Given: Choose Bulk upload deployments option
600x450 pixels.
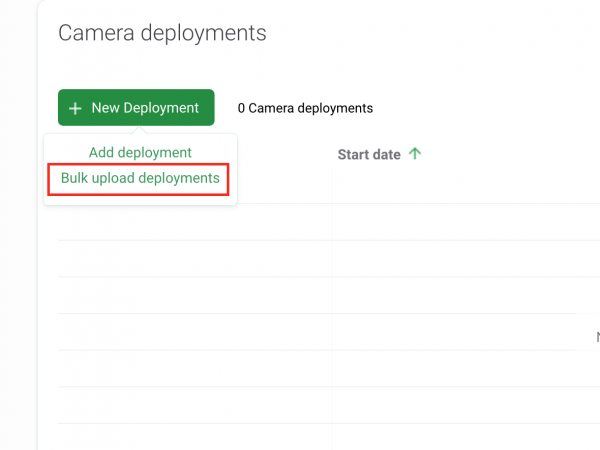Looking at the screenshot, I should (x=140, y=178).
